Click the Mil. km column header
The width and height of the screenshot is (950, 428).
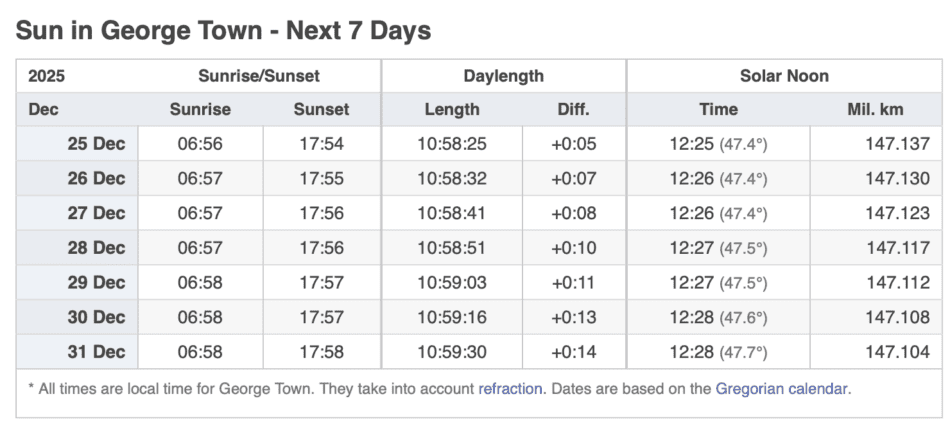tap(875, 110)
